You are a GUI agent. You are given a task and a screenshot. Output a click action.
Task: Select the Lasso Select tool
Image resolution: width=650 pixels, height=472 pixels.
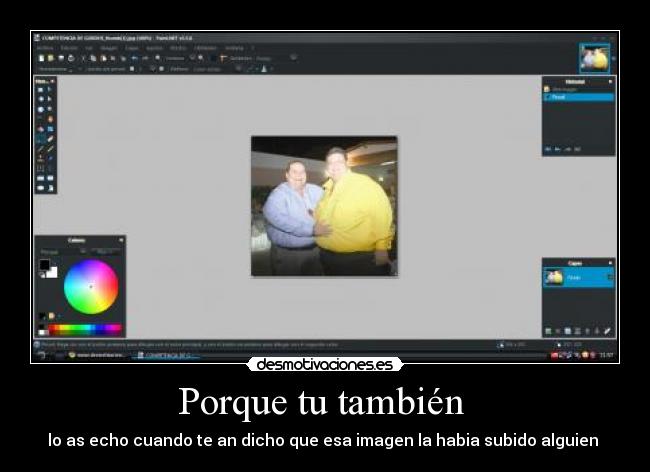[x=41, y=99]
